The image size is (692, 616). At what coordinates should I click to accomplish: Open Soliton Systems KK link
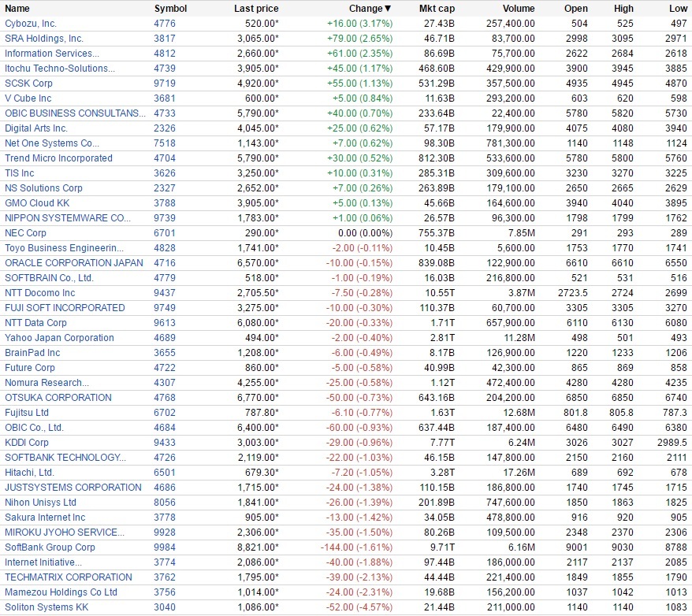click(x=47, y=608)
